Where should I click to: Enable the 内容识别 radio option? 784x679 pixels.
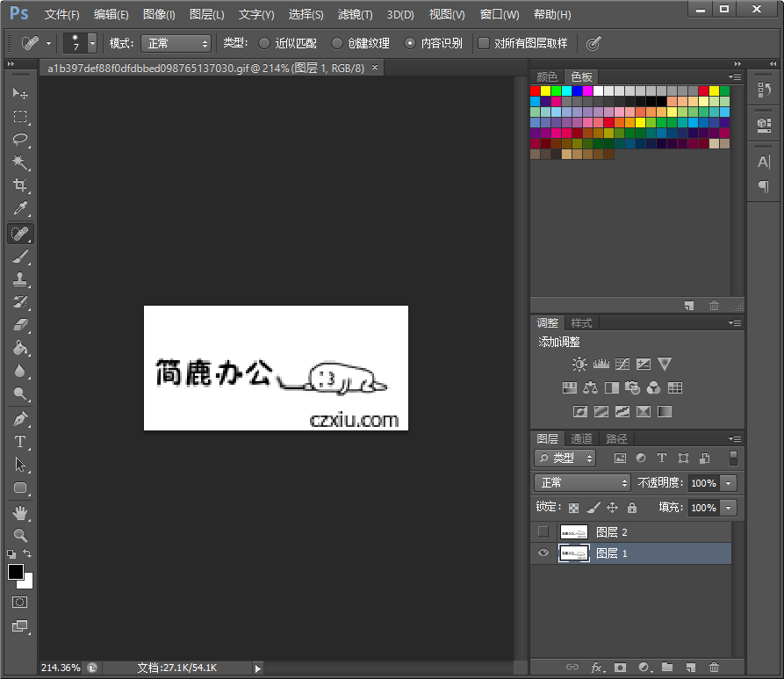coord(411,43)
